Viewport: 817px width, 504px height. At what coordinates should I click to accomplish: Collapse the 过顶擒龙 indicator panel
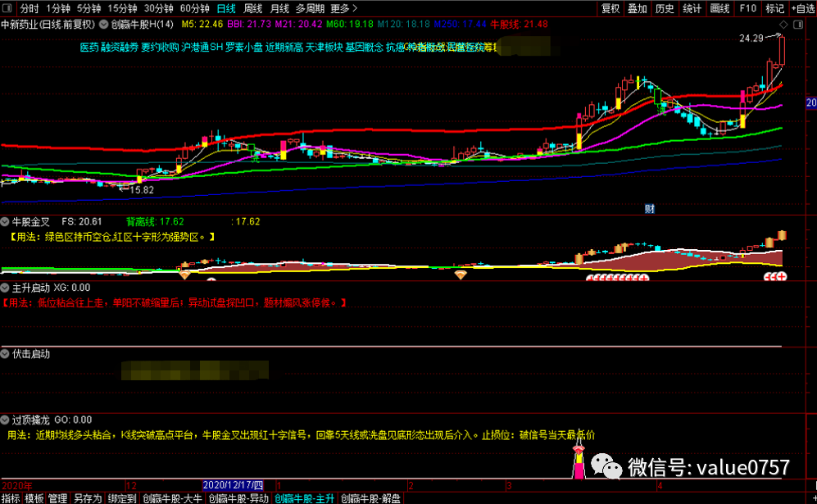coord(5,420)
